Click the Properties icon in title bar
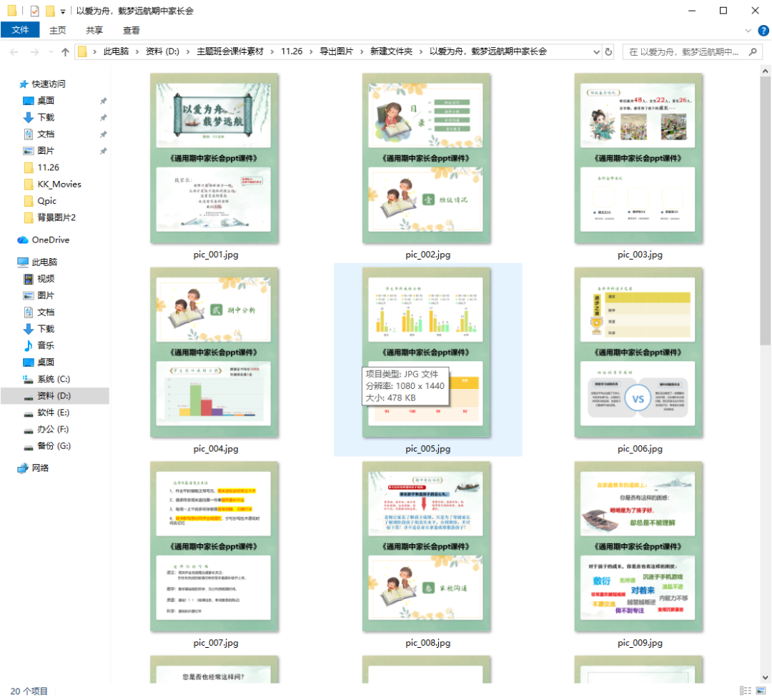772x700 pixels. pyautogui.click(x=34, y=11)
